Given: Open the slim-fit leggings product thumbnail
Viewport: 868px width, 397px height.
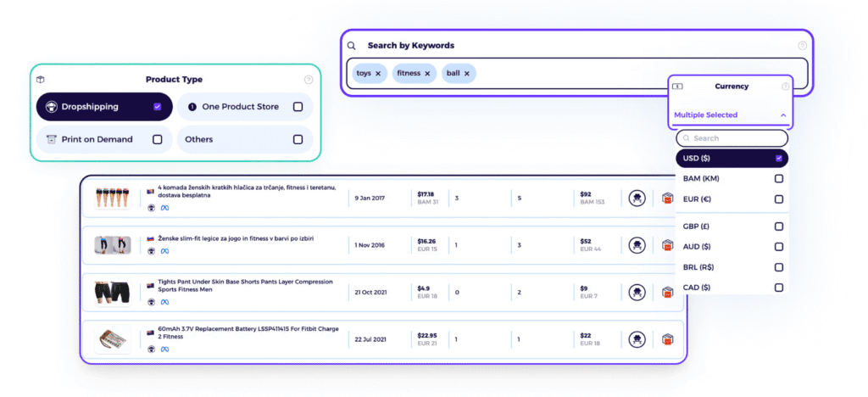Looking at the screenshot, I should point(113,245).
